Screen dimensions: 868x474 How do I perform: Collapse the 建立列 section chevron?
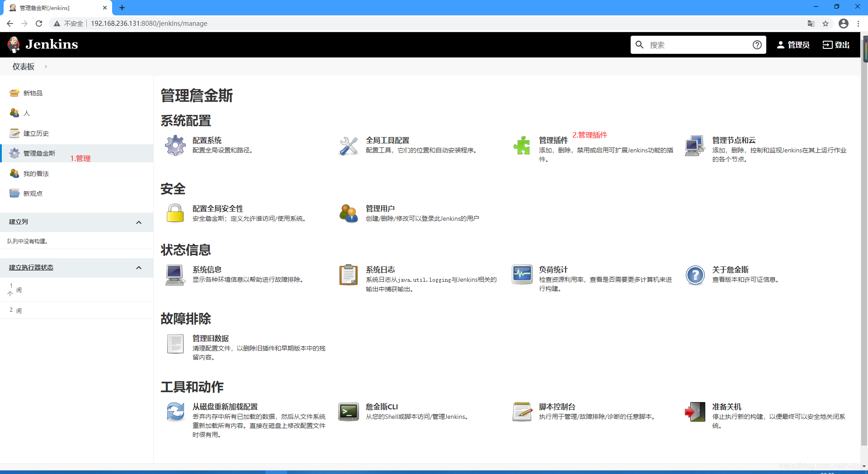(139, 223)
